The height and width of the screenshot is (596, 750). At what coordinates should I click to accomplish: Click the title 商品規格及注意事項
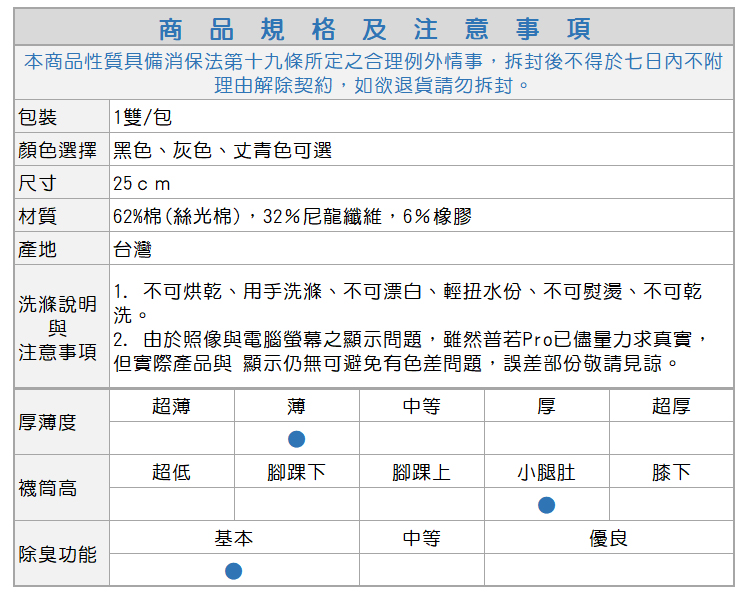(x=374, y=27)
